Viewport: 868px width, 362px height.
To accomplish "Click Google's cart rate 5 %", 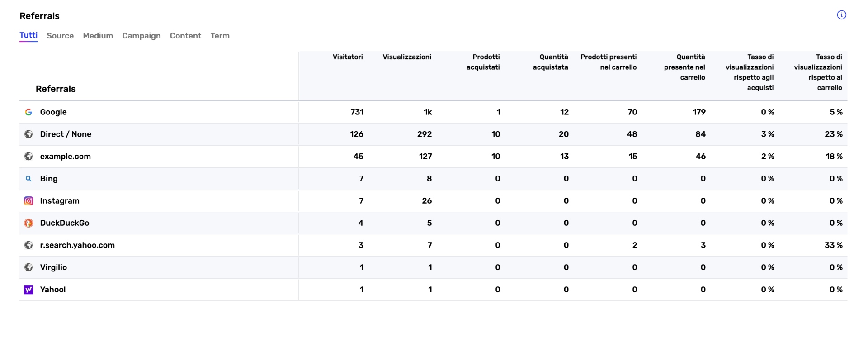I will [x=836, y=112].
